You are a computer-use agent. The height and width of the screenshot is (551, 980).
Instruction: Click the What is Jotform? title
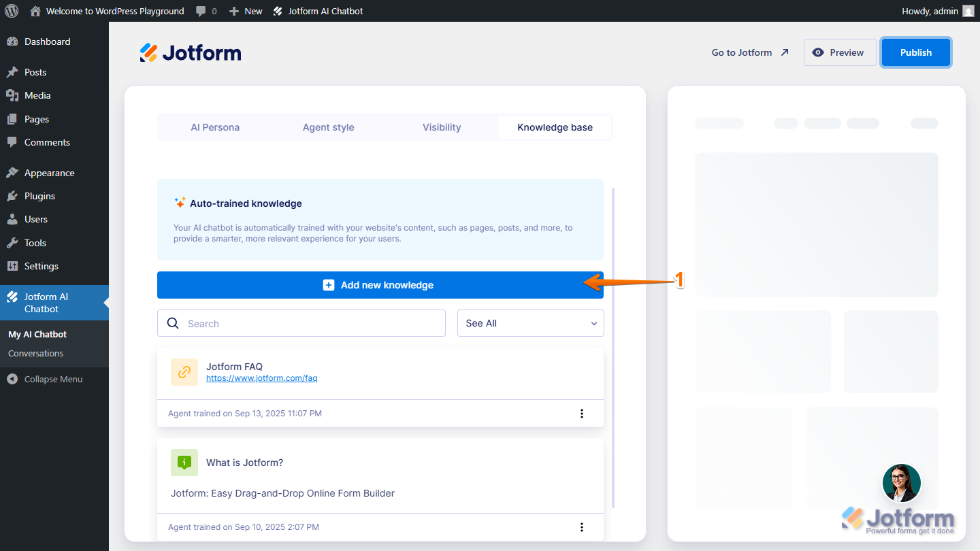click(245, 463)
